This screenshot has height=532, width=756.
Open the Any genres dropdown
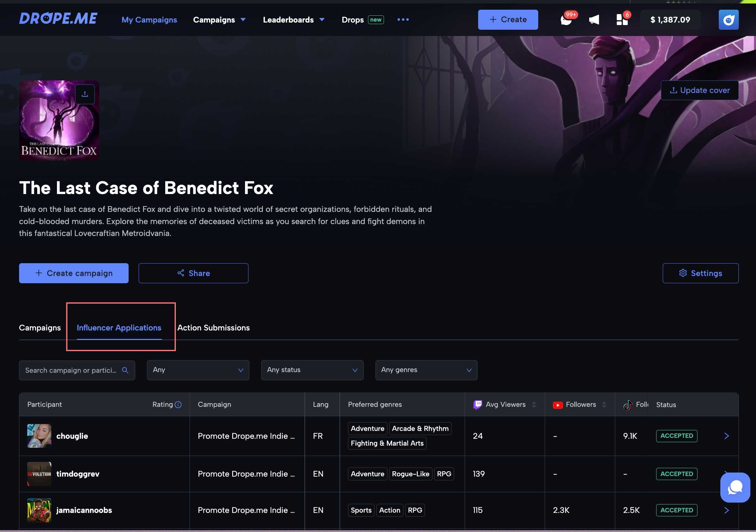[426, 370]
